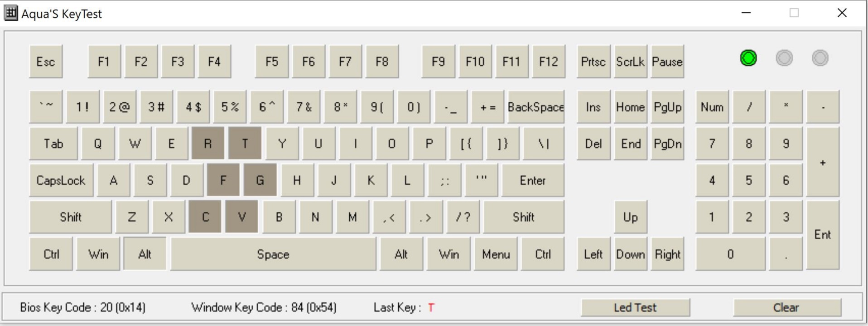Click the Q key
The image size is (868, 326).
[x=98, y=144]
